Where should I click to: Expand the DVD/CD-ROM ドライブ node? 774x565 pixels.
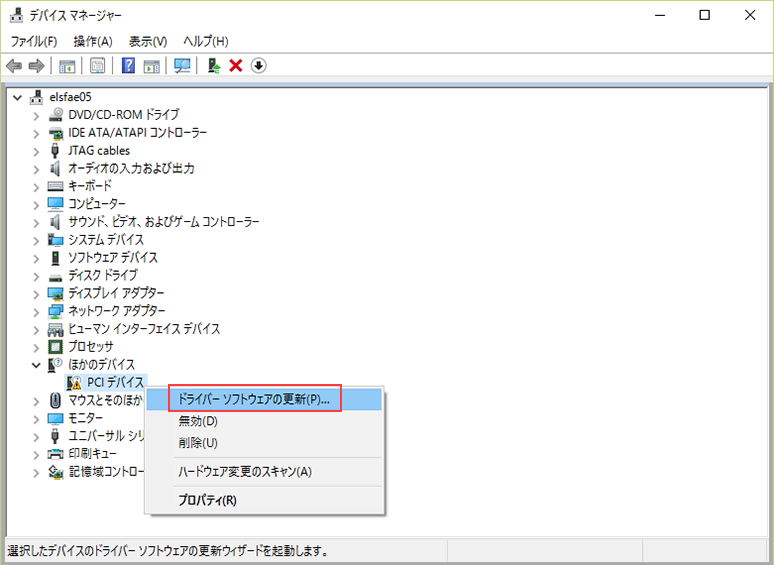36,115
